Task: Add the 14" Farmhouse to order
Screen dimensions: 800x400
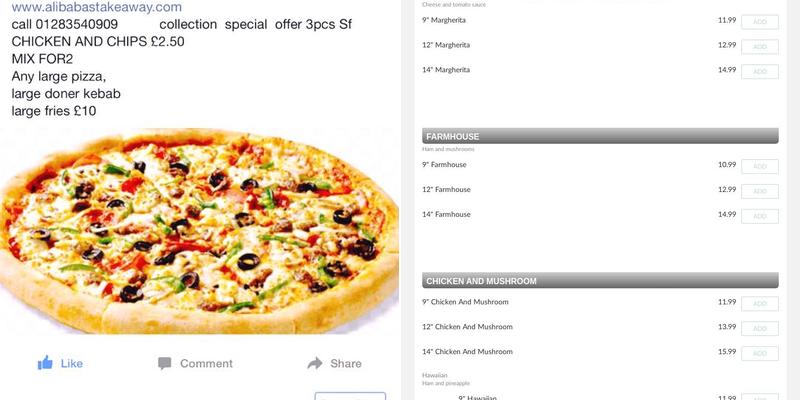Action: 760,216
